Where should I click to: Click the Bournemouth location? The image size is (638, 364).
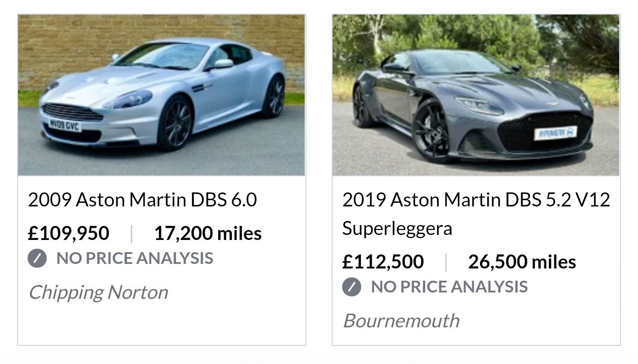click(401, 321)
